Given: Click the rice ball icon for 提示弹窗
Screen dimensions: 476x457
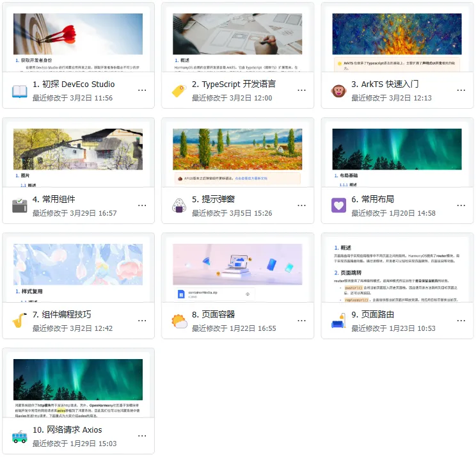Looking at the screenshot, I should coord(179,205).
